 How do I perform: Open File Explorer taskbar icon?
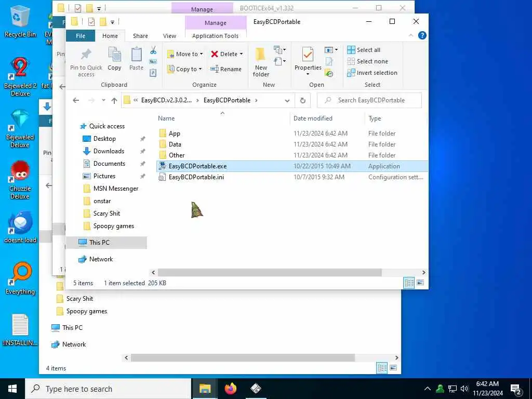pos(205,389)
